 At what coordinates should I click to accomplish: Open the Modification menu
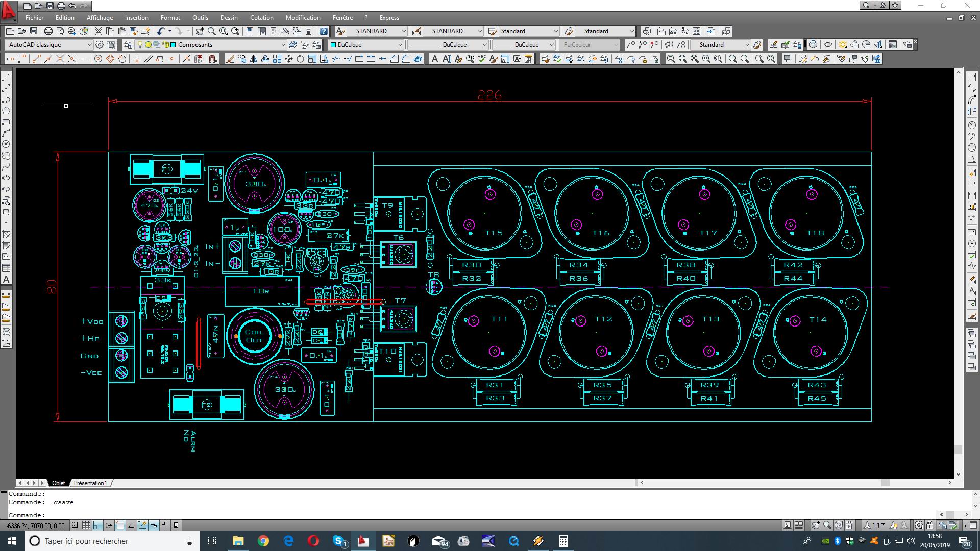click(x=303, y=18)
